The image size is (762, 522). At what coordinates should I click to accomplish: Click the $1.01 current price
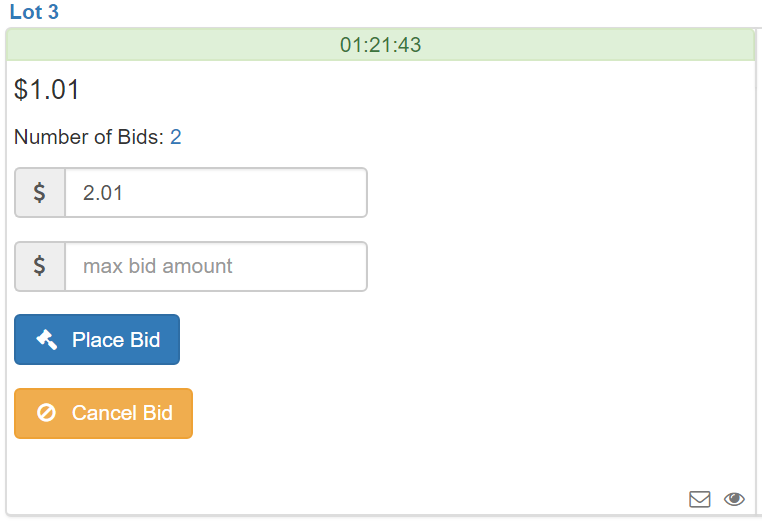(47, 90)
